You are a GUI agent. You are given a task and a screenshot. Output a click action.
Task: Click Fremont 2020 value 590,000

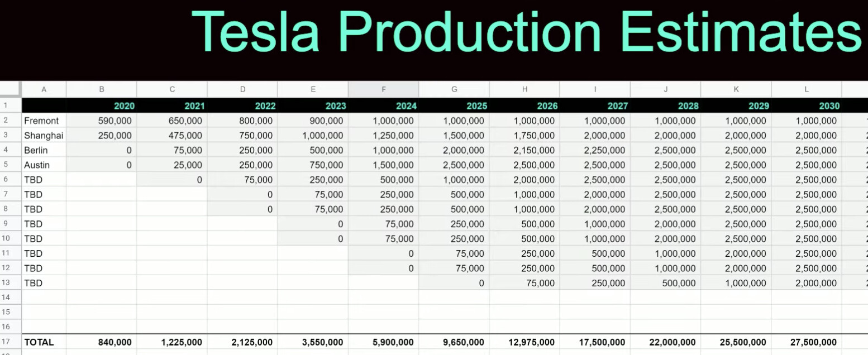coord(101,121)
